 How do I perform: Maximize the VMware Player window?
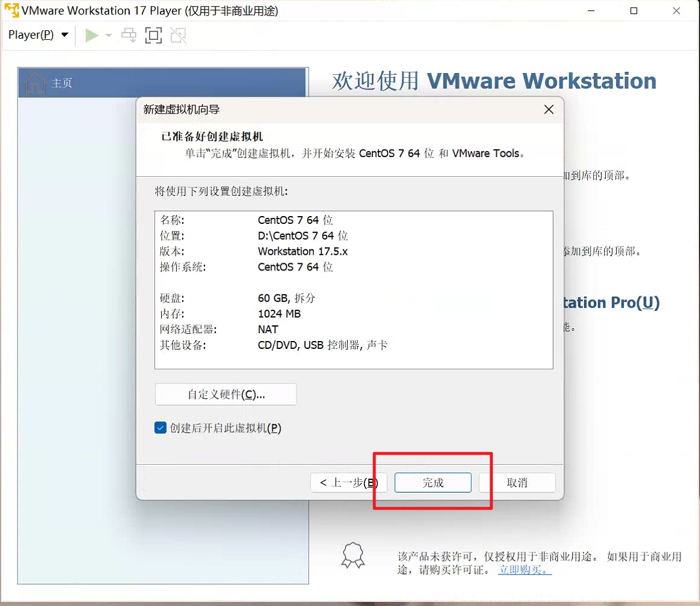point(634,11)
